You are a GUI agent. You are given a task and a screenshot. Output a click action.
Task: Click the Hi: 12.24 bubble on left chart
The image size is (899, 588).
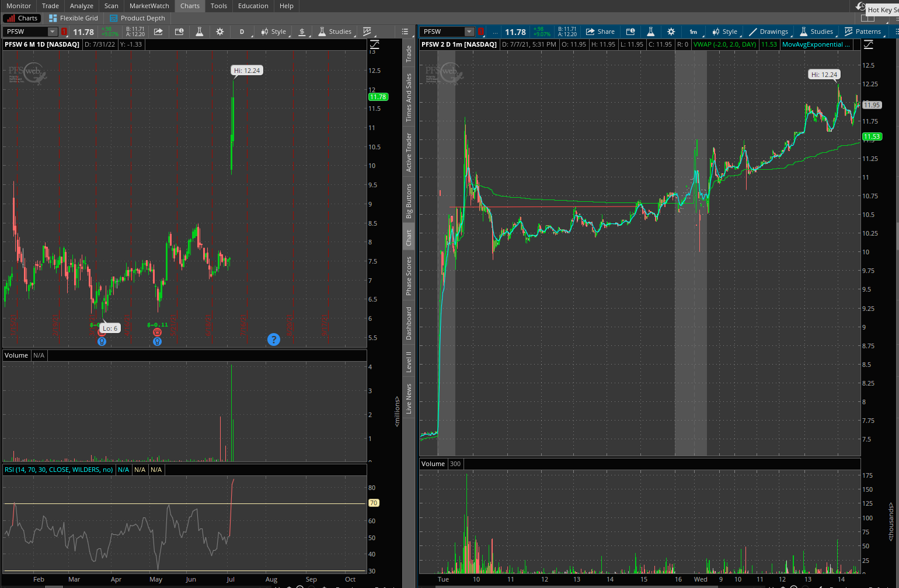click(247, 70)
